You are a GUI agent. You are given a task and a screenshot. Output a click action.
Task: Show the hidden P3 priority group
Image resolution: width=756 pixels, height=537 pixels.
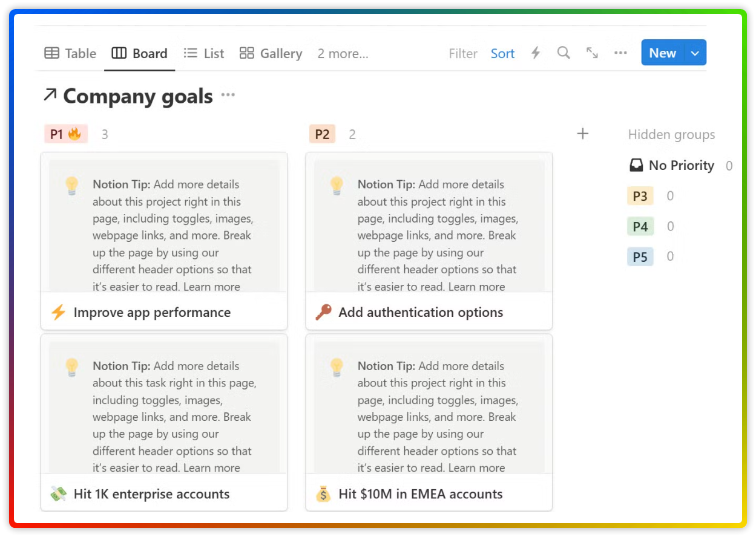(x=640, y=196)
